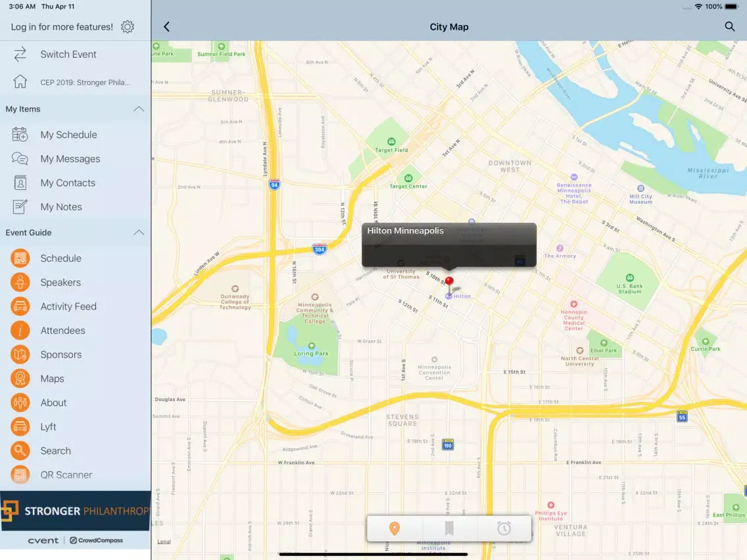
Task: Select the clock tab in bottom toolbar
Action: click(504, 528)
